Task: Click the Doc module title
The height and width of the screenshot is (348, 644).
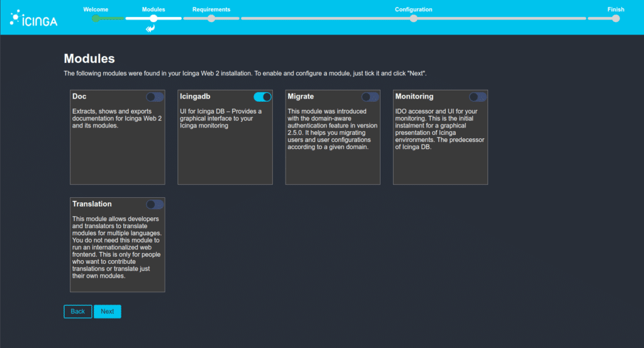Action: tap(79, 97)
